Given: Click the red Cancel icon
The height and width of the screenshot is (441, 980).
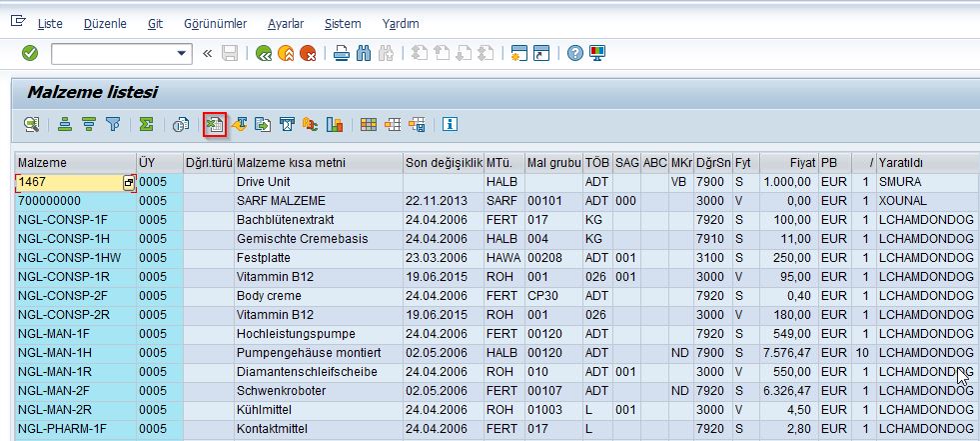Looking at the screenshot, I should (x=308, y=53).
